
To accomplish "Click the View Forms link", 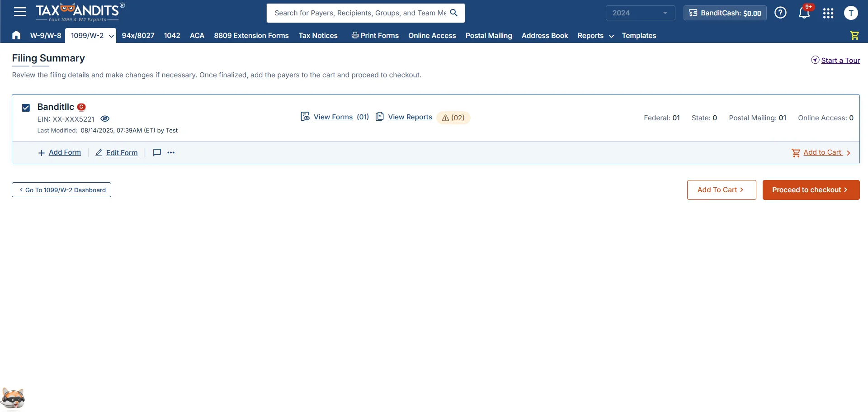I will pyautogui.click(x=333, y=117).
